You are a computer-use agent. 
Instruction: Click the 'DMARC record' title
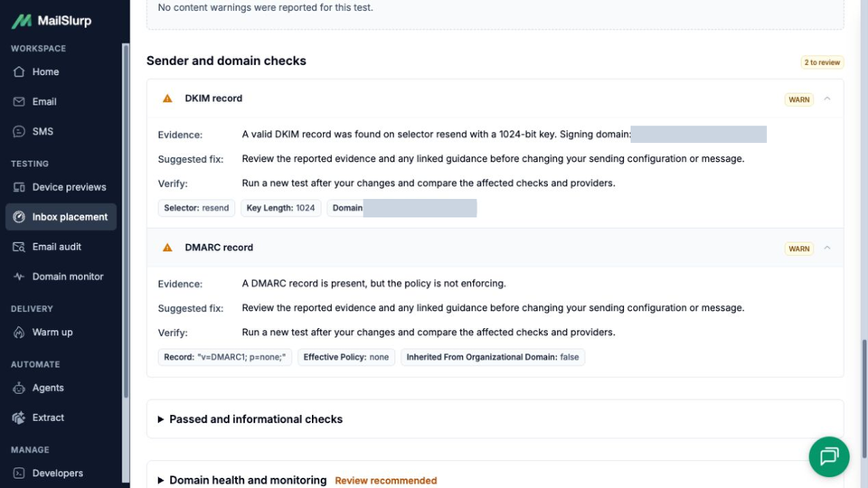click(x=219, y=248)
